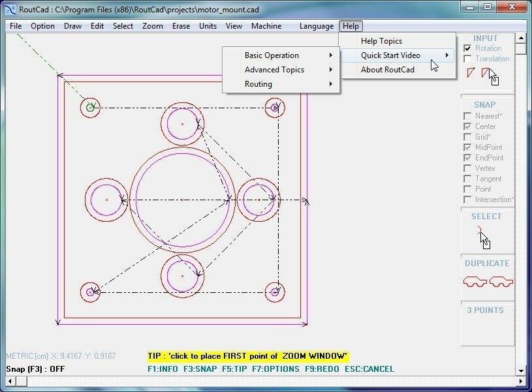
Task: Open the Language menu
Action: point(316,26)
